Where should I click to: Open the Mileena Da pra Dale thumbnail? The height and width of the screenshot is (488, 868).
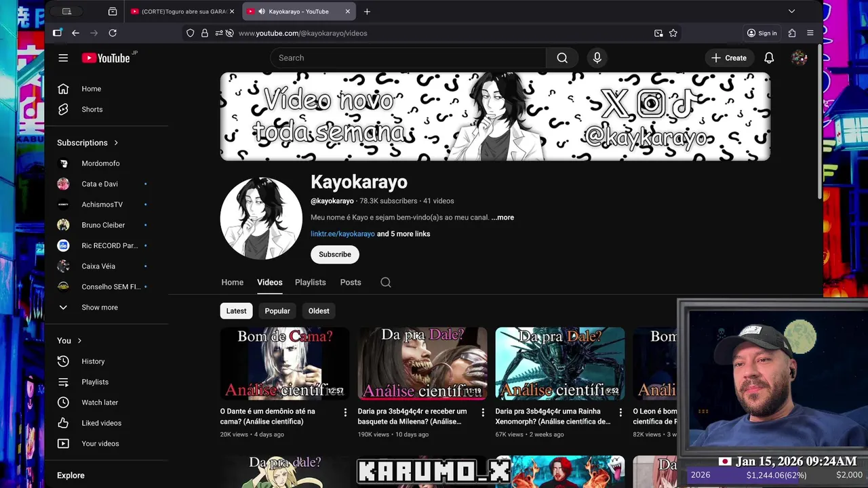(422, 363)
